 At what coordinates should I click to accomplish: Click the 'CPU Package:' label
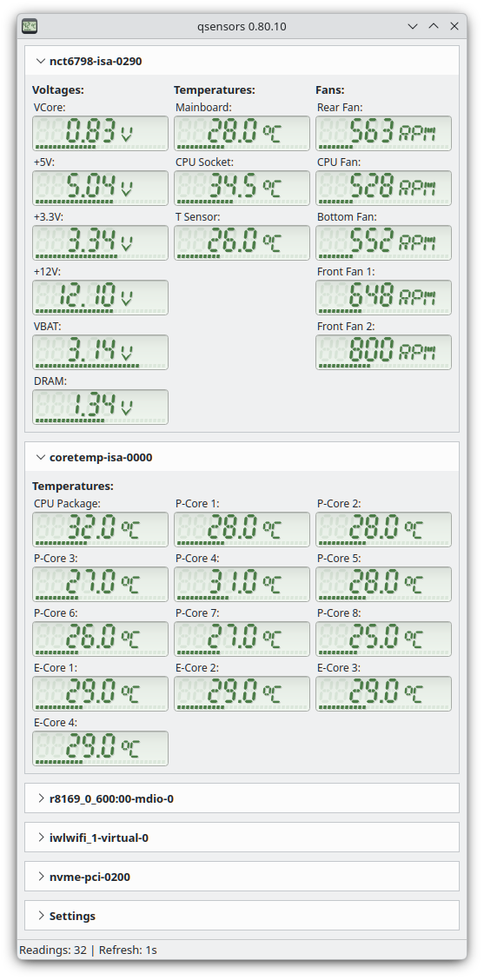click(67, 503)
